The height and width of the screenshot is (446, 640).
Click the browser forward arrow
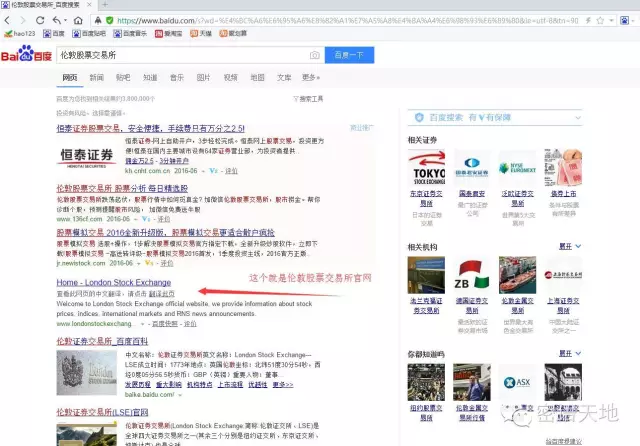click(23, 20)
